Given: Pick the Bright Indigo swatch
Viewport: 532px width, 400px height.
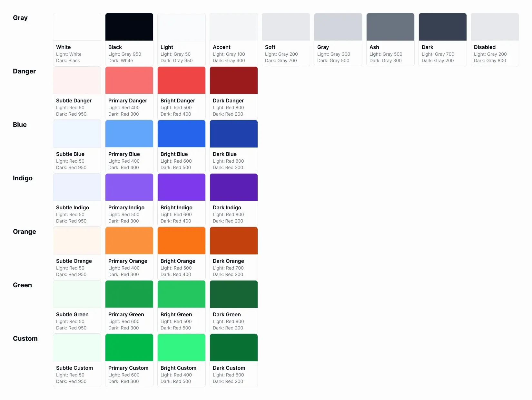Looking at the screenshot, I should pyautogui.click(x=182, y=187).
